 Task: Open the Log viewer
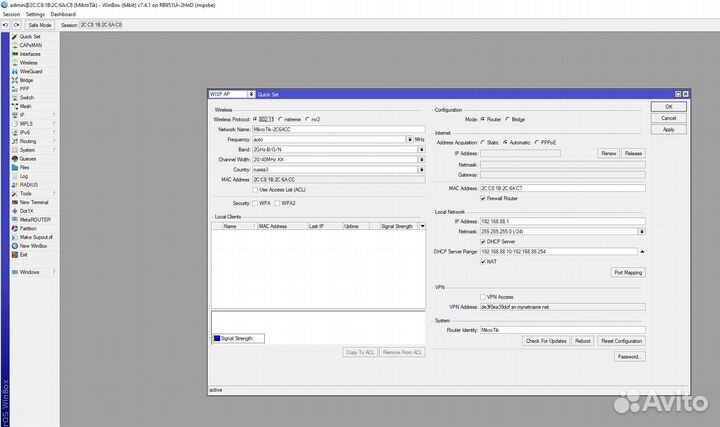pyautogui.click(x=24, y=176)
